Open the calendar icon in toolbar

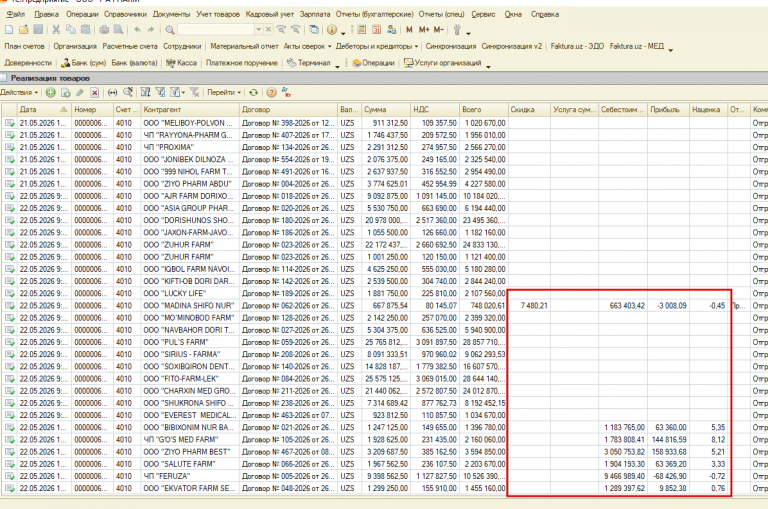377,30
